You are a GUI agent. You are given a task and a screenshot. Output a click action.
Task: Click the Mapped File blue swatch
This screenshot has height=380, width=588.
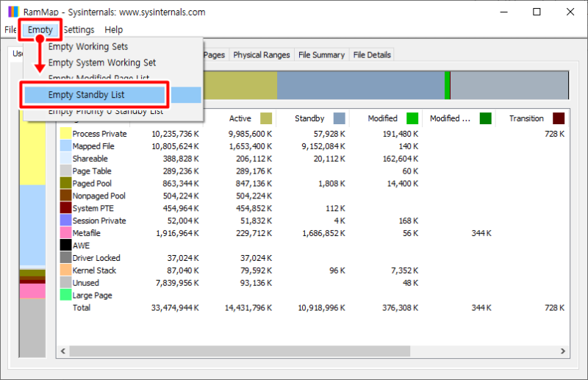(x=65, y=146)
